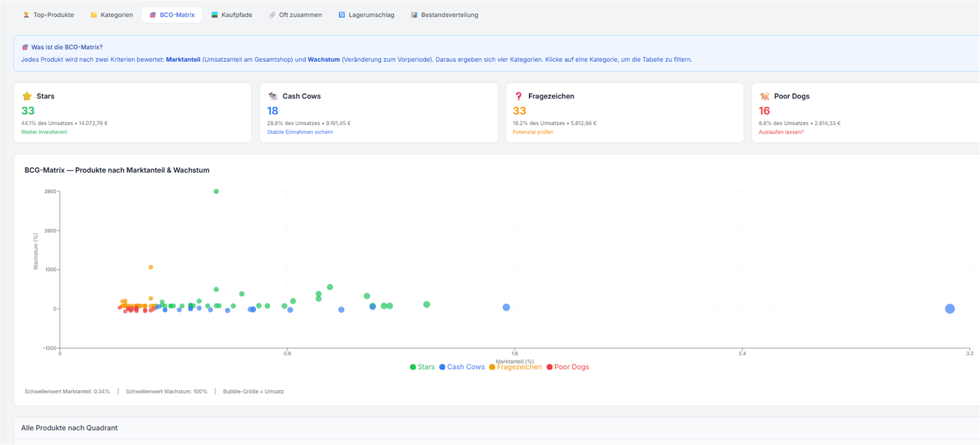
Task: Click the large blue bubble at far right
Action: tap(950, 309)
